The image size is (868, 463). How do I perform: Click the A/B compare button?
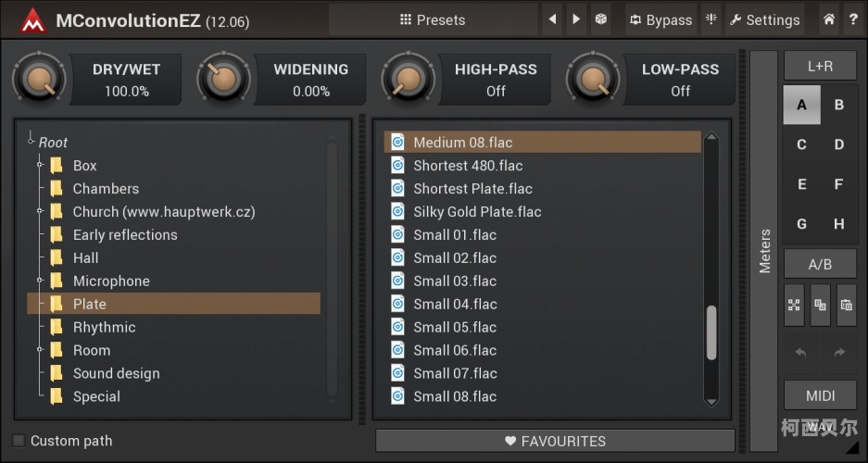pyautogui.click(x=820, y=264)
